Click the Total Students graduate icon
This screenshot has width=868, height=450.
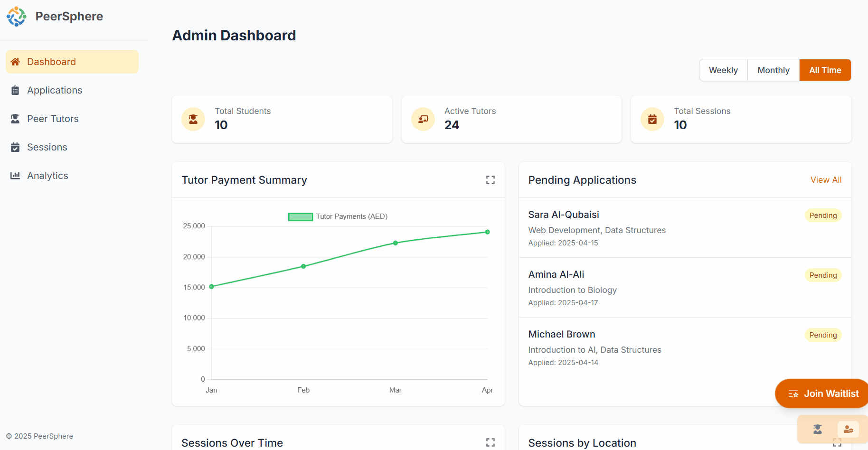pos(193,119)
